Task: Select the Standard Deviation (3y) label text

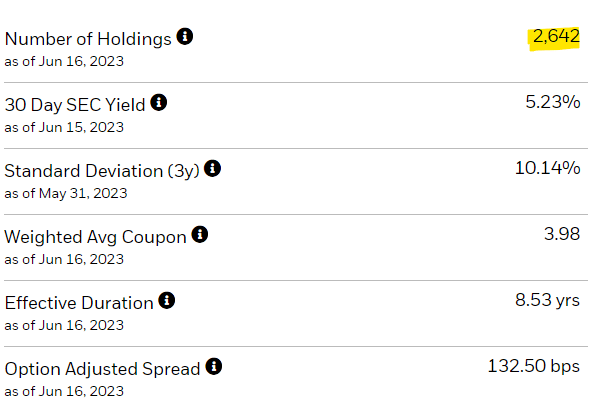Action: [102, 172]
